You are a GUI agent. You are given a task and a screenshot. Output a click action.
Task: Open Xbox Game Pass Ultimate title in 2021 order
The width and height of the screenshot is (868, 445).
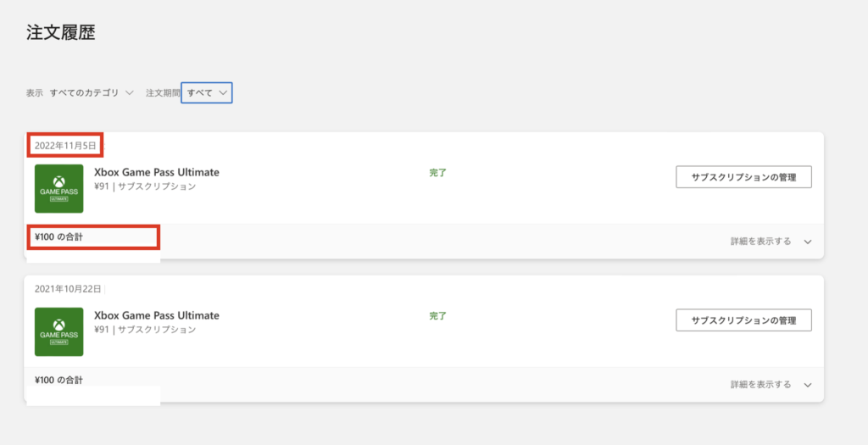pos(156,315)
